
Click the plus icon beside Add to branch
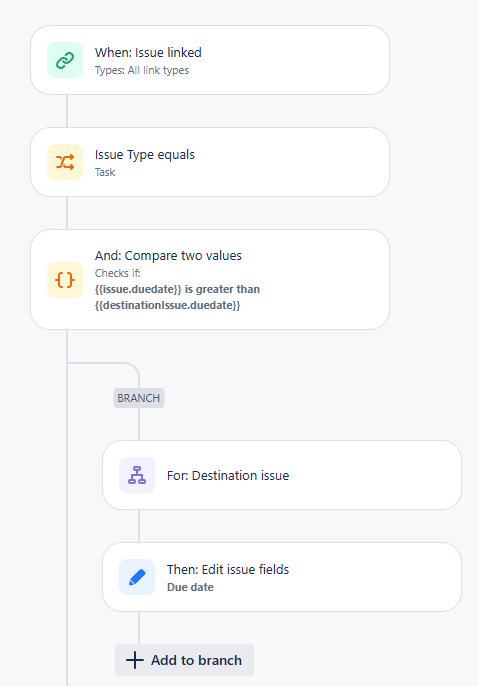click(x=135, y=660)
